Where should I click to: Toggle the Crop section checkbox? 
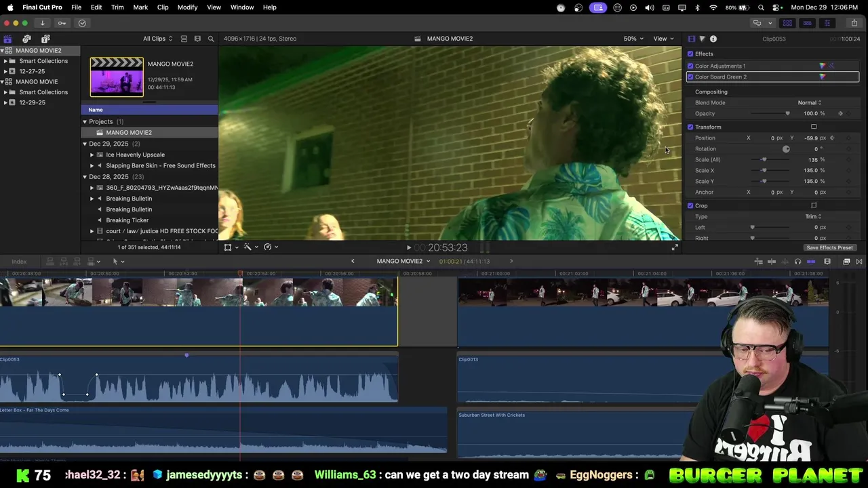click(x=690, y=205)
